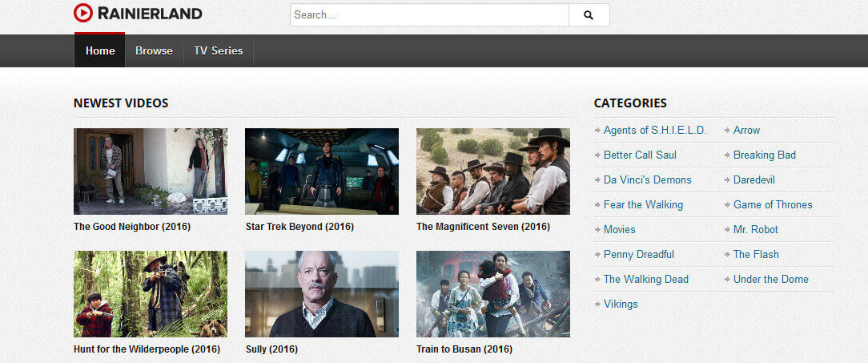Open the Daredevil category

(754, 180)
